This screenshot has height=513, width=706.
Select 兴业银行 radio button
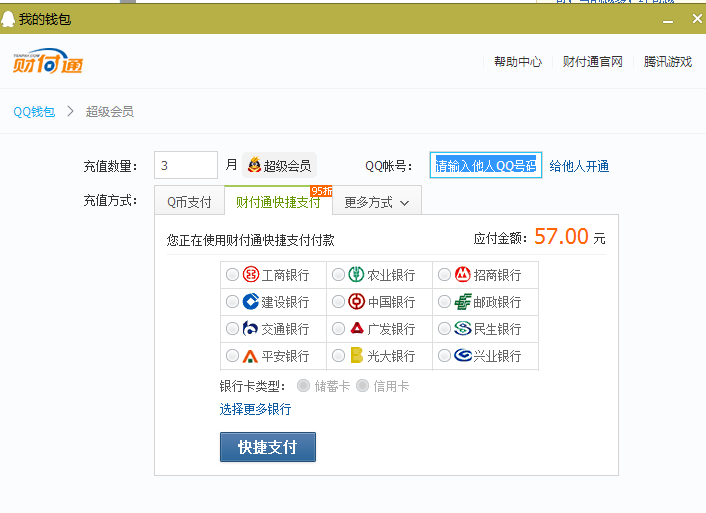(444, 355)
